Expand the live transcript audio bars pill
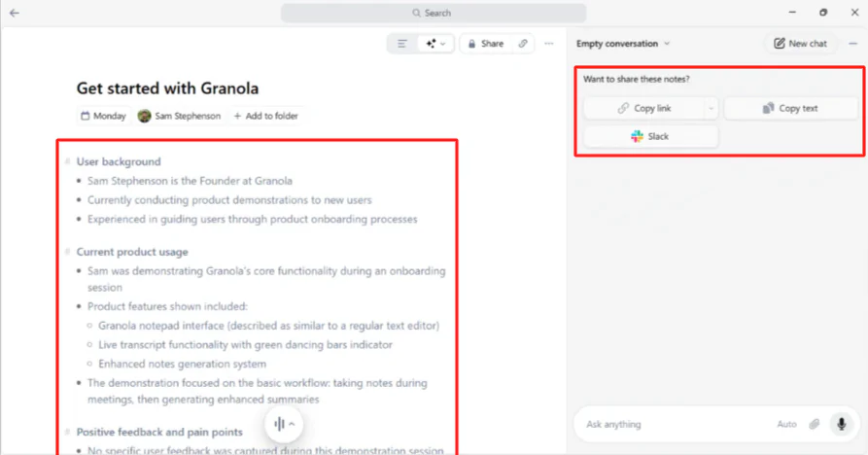Screen dimensions: 868x455 pyautogui.click(x=284, y=424)
